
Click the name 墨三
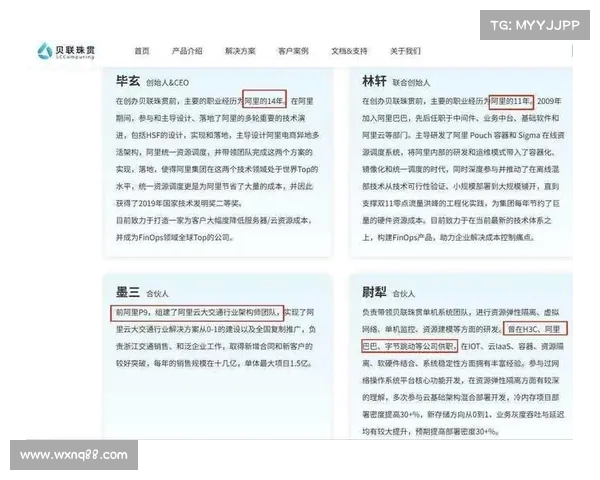pos(128,292)
